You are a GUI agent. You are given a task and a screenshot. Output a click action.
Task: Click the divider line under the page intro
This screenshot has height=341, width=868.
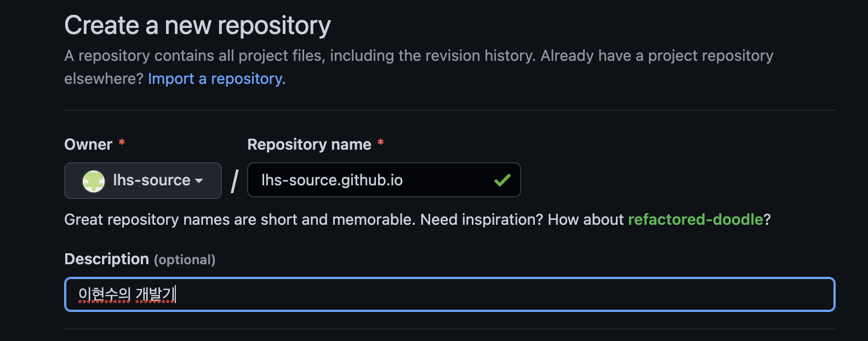pyautogui.click(x=449, y=110)
